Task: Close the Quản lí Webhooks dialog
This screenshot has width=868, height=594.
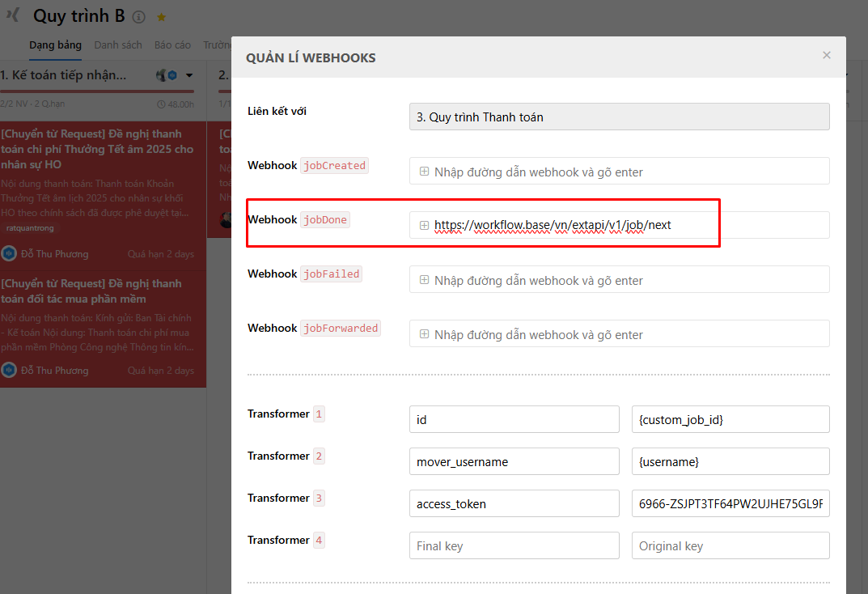Action: tap(827, 55)
